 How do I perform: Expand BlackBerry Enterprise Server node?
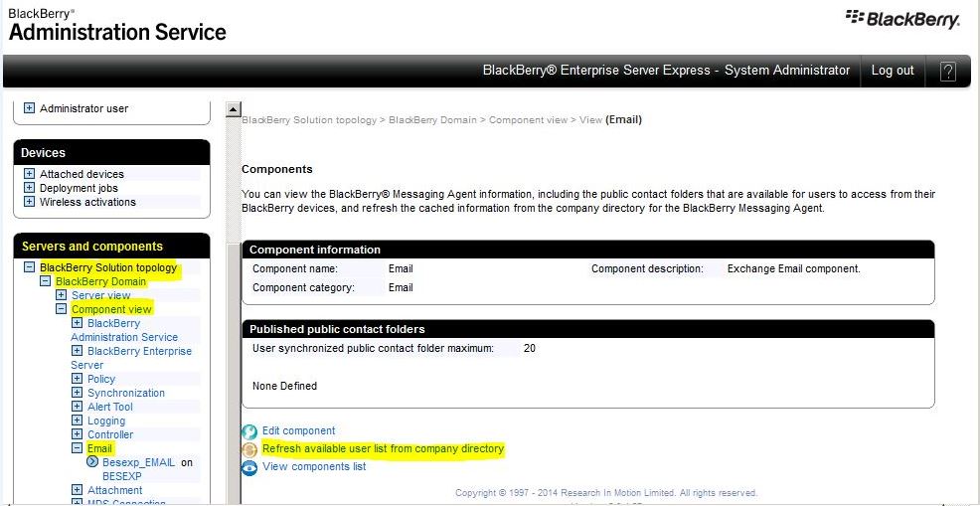(77, 351)
